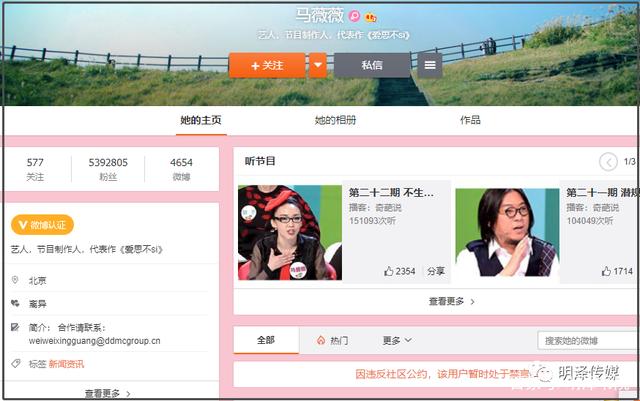The image size is (640, 401).
Task: Open the 第二十二期 不生... episode title
Action: (x=391, y=192)
